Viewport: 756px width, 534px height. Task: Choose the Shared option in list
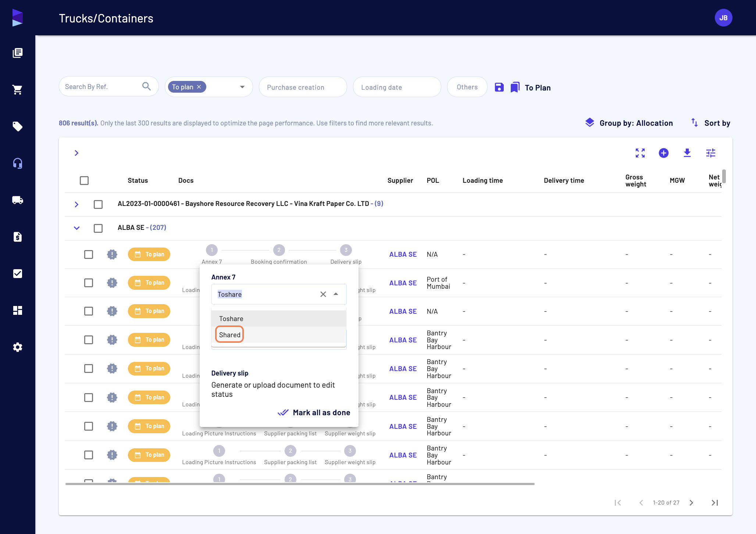[279, 335]
